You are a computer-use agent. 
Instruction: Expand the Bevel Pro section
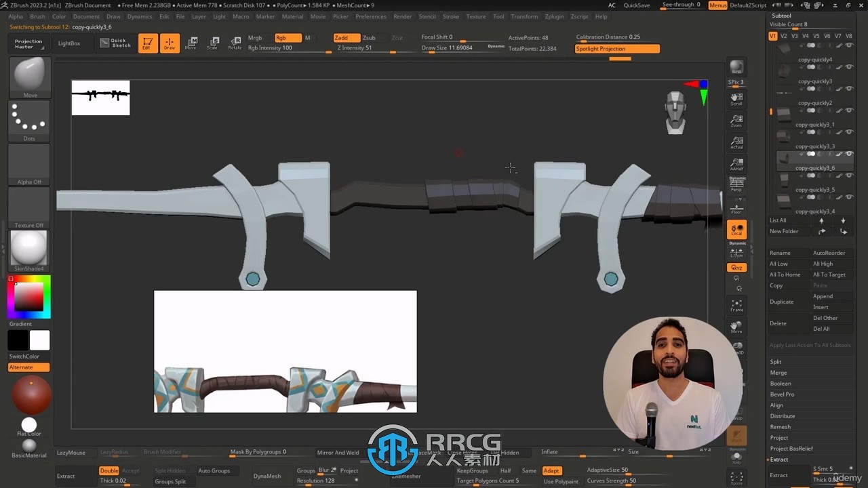pyautogui.click(x=782, y=394)
